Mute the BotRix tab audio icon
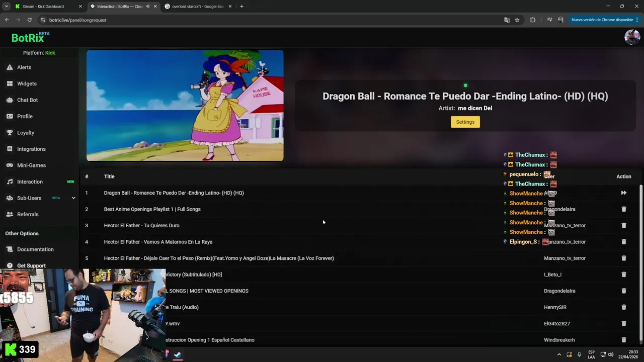644x362 pixels. tap(147, 7)
